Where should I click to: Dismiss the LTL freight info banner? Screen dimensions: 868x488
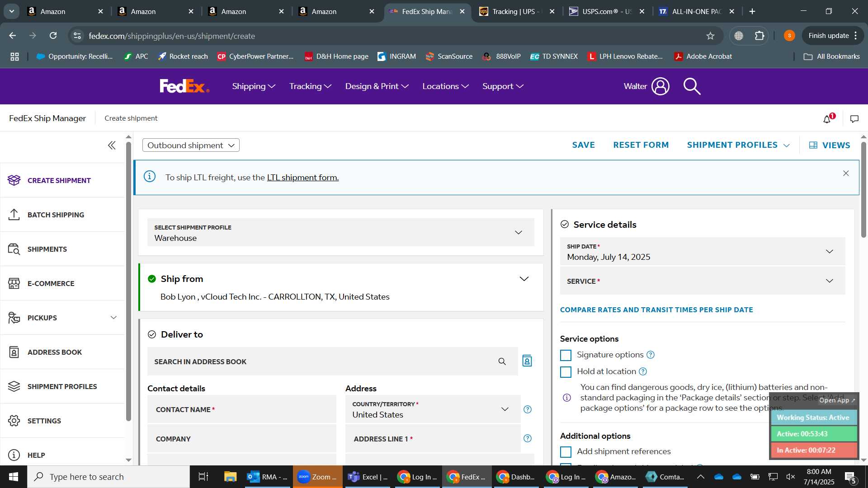click(846, 174)
